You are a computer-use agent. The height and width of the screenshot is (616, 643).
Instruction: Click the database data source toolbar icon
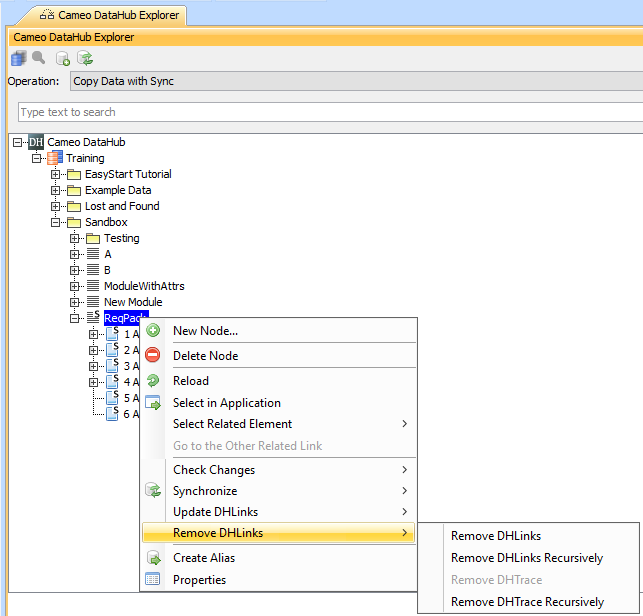tap(19, 58)
